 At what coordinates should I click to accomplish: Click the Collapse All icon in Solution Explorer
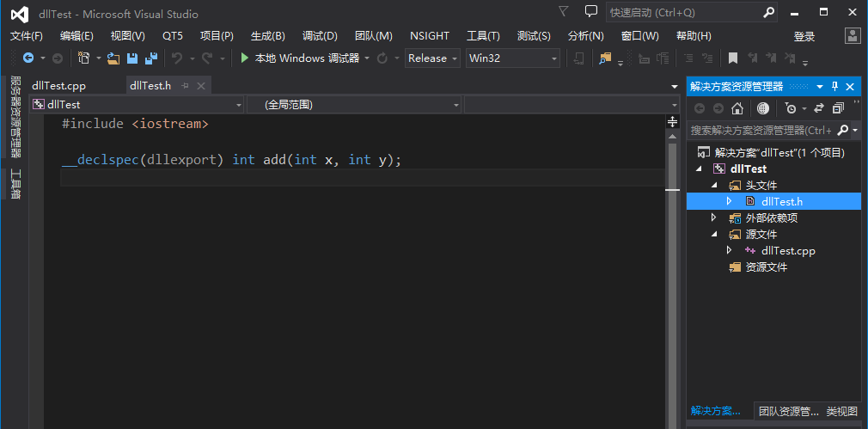pyautogui.click(x=839, y=108)
